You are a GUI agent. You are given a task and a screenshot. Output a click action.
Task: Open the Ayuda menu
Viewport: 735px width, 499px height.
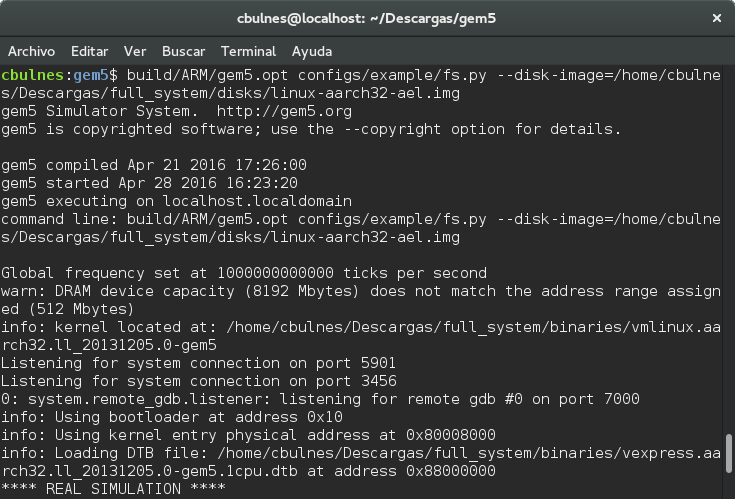[312, 52]
